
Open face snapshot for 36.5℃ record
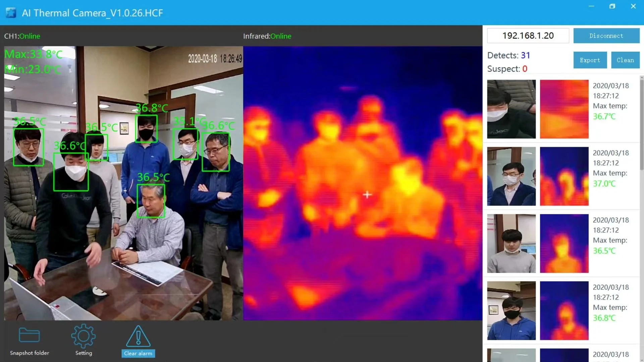point(511,243)
